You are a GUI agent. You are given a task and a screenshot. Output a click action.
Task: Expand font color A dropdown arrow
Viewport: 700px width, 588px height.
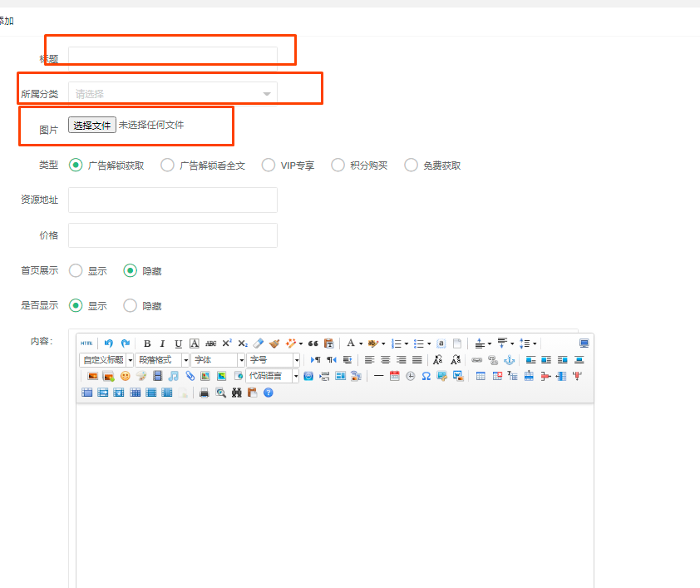(x=361, y=343)
